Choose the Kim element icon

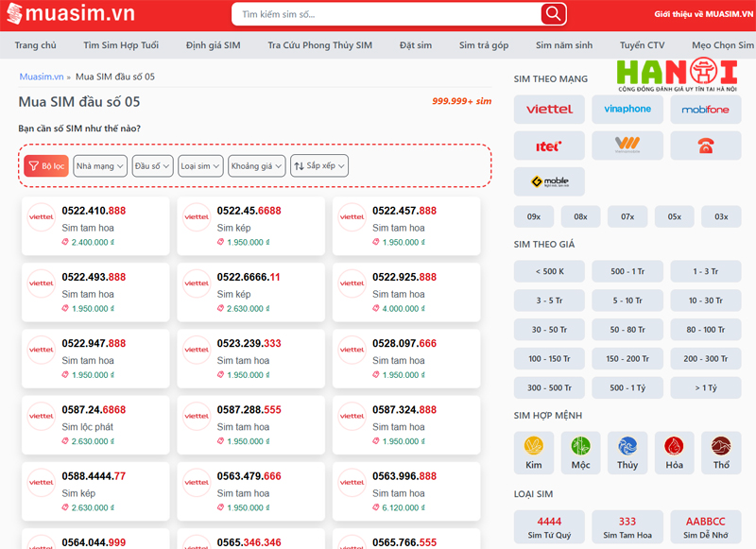(x=534, y=452)
